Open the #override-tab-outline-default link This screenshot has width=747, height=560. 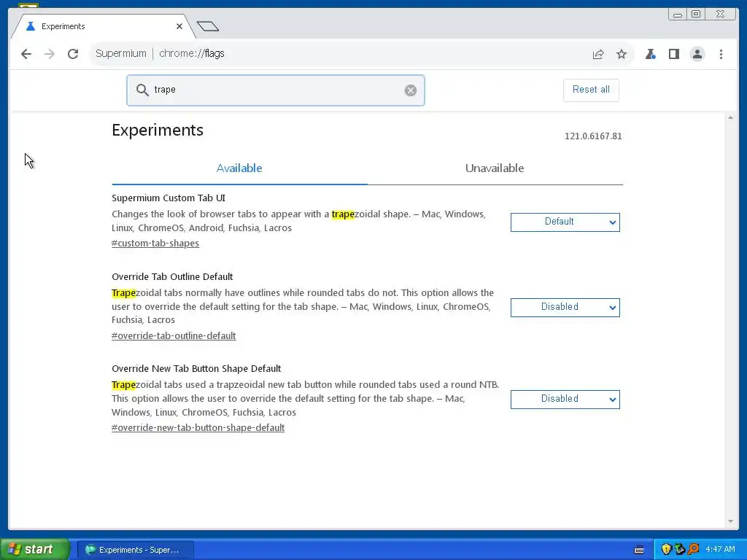(x=174, y=335)
